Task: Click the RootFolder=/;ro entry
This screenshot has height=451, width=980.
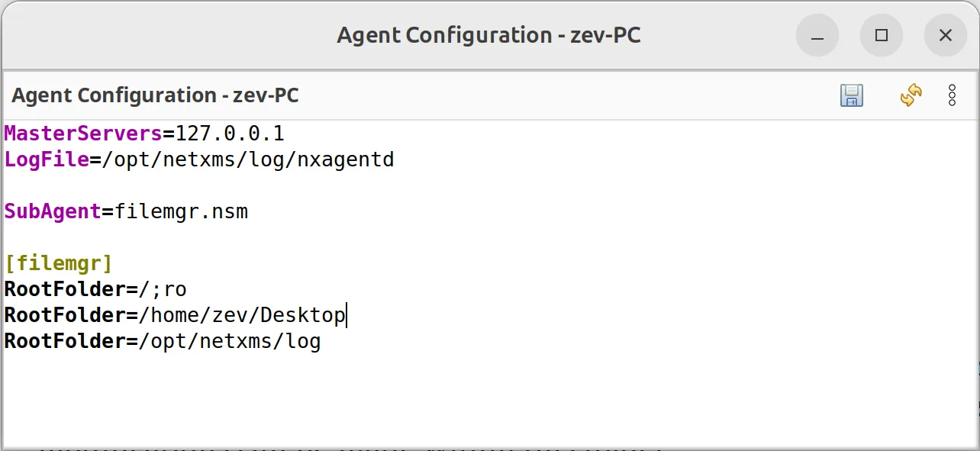Action: (x=95, y=289)
